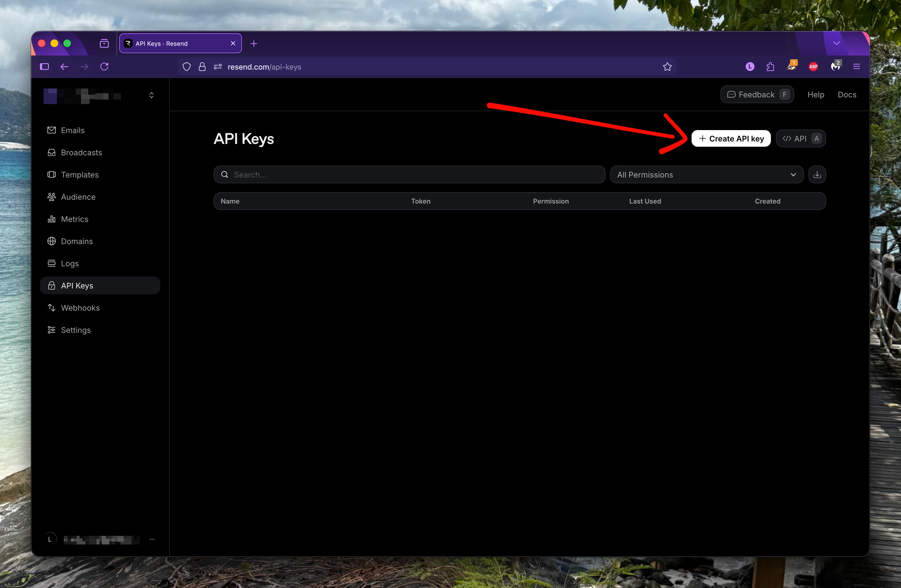Switch to the API Keys tab in sidebar
Screen dimensions: 901x588
77,285
